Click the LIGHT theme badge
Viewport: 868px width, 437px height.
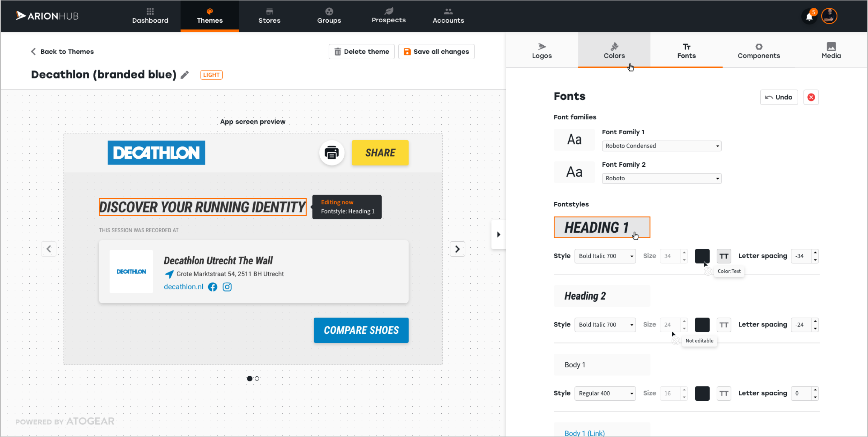click(211, 75)
